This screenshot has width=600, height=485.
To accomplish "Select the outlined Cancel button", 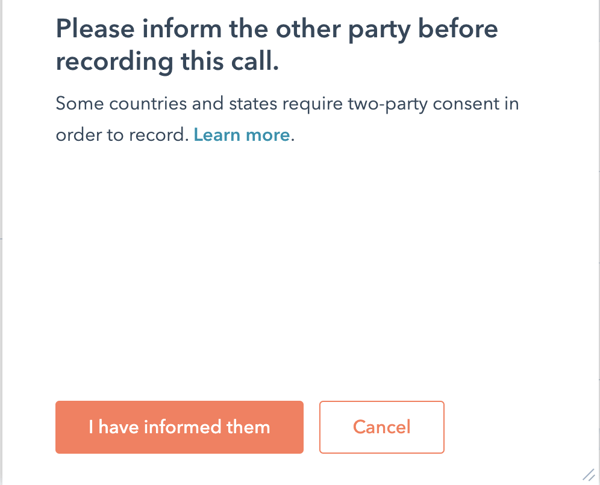I will (x=381, y=427).
